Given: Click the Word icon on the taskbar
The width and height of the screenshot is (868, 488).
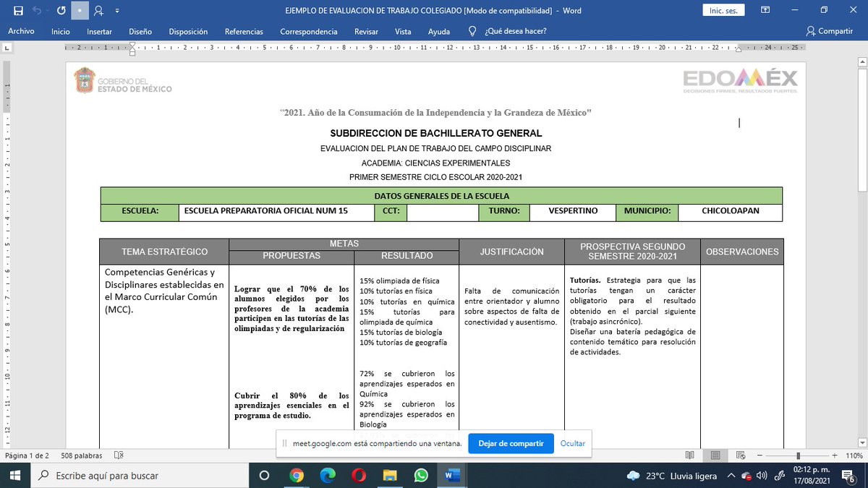Looking at the screenshot, I should [x=453, y=476].
